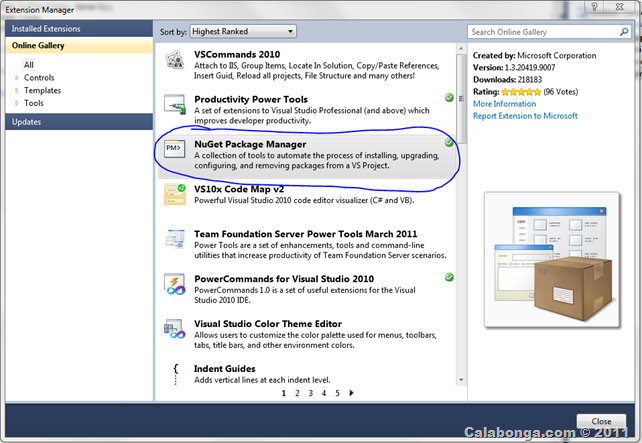Click the installed checkmark on Productivity Power Tools
The image size is (642, 443).
pyautogui.click(x=449, y=97)
